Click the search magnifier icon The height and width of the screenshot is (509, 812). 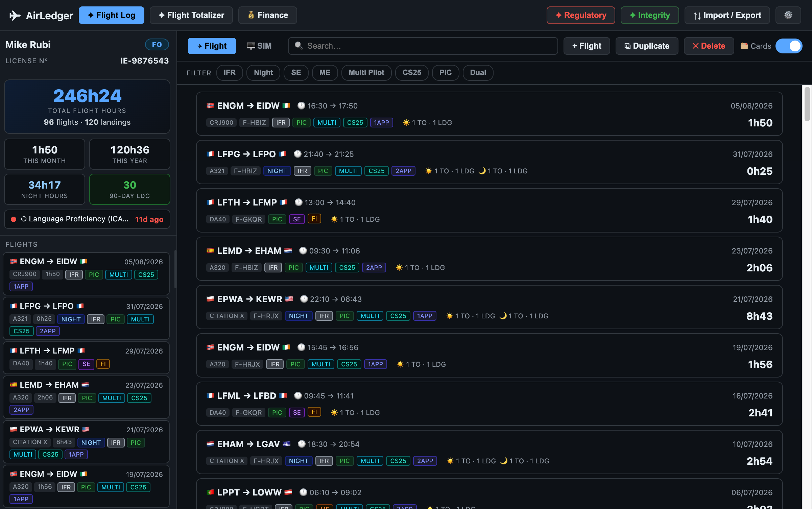(298, 46)
